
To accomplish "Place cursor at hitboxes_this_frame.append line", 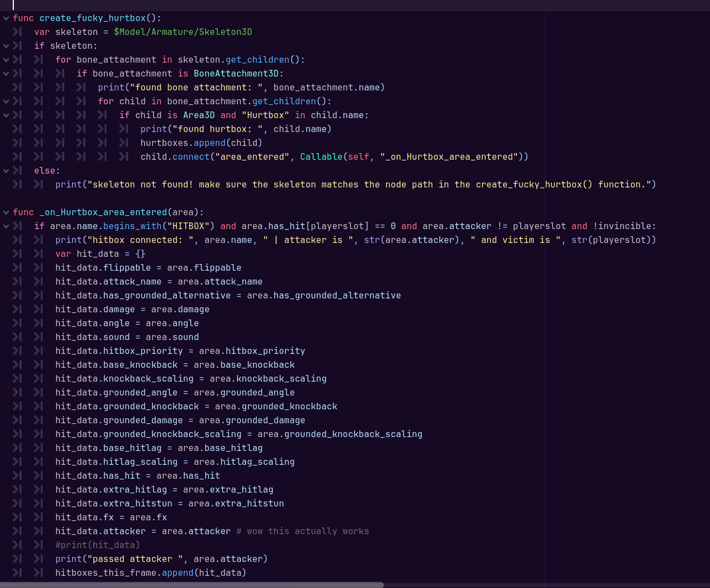I will [151, 573].
